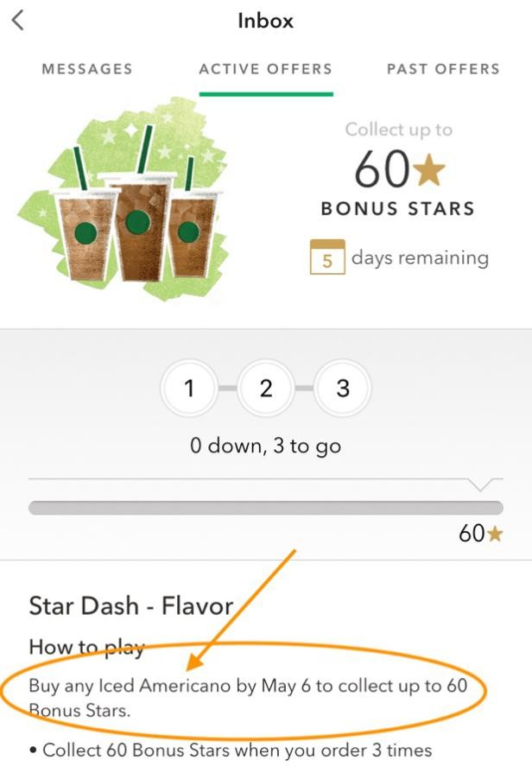Tap the gold star beside 60
The width and height of the screenshot is (532, 779).
(429, 170)
